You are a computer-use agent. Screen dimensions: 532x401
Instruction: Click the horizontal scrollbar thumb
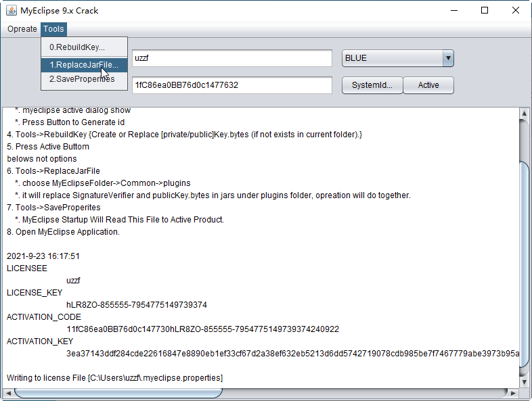[x=118, y=393]
